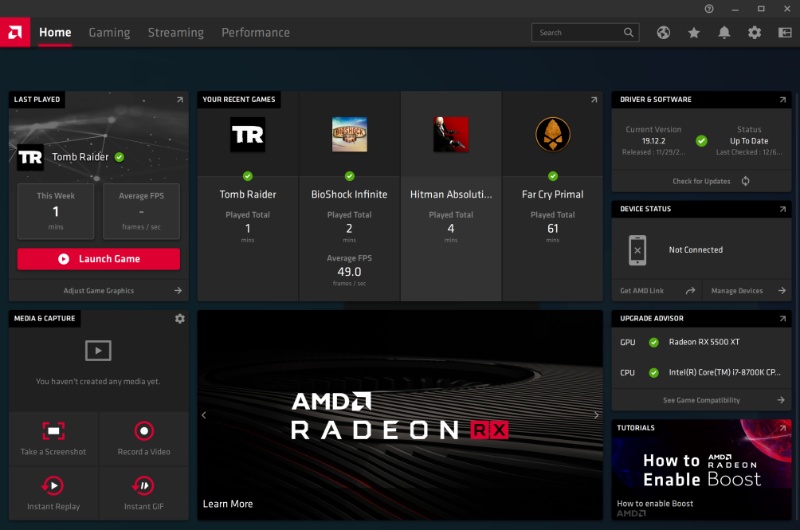
Task: Click GPU compatibility check icon
Action: coord(654,342)
